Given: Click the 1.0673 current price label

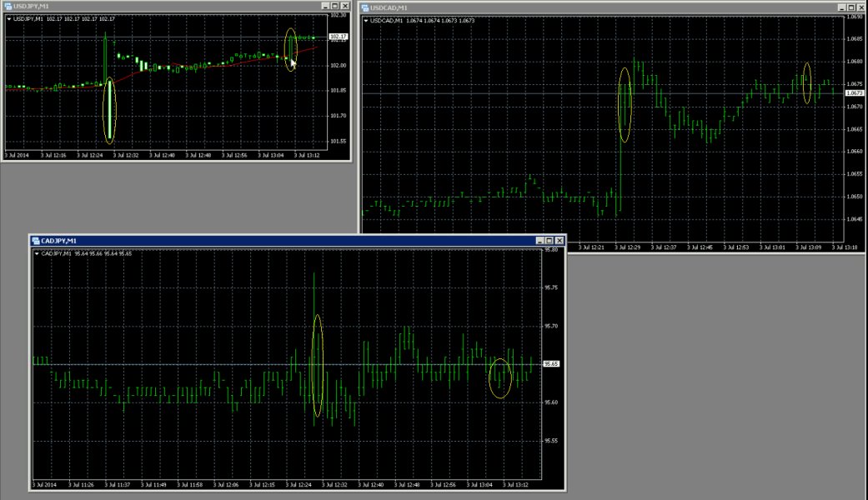Looking at the screenshot, I should (x=854, y=93).
